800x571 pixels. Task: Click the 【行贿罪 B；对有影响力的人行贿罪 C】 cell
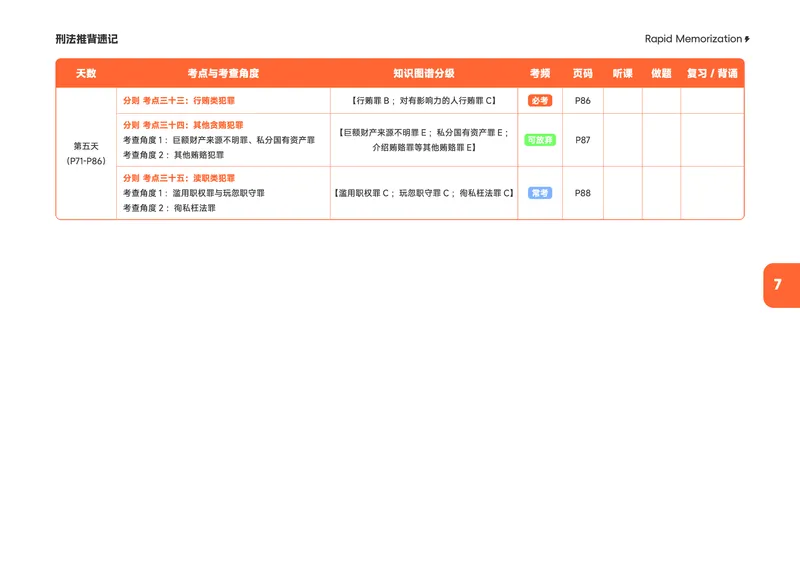pyautogui.click(x=424, y=101)
